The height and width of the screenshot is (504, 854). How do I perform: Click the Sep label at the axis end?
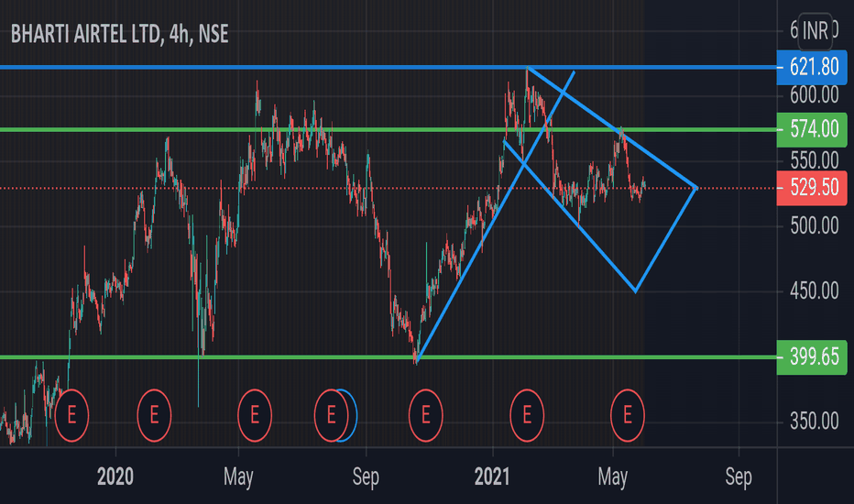coord(739,477)
